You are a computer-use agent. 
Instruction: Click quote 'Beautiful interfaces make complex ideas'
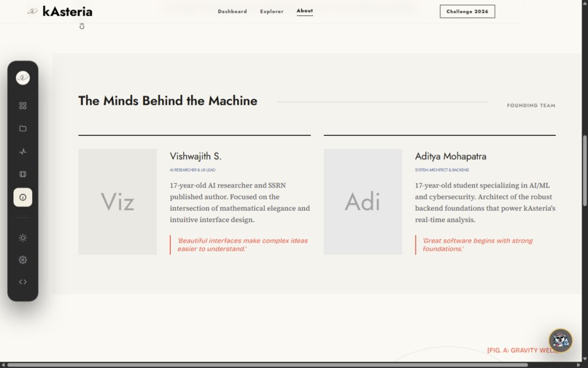242,245
